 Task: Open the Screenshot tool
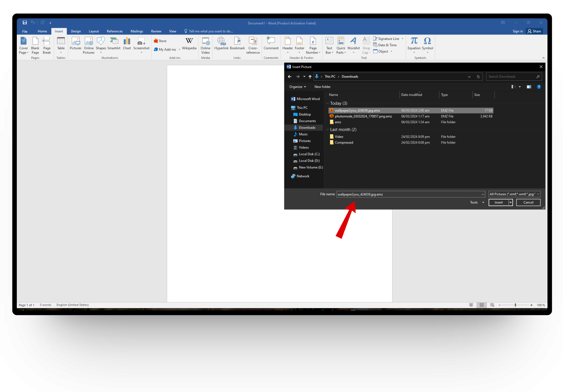point(141,45)
